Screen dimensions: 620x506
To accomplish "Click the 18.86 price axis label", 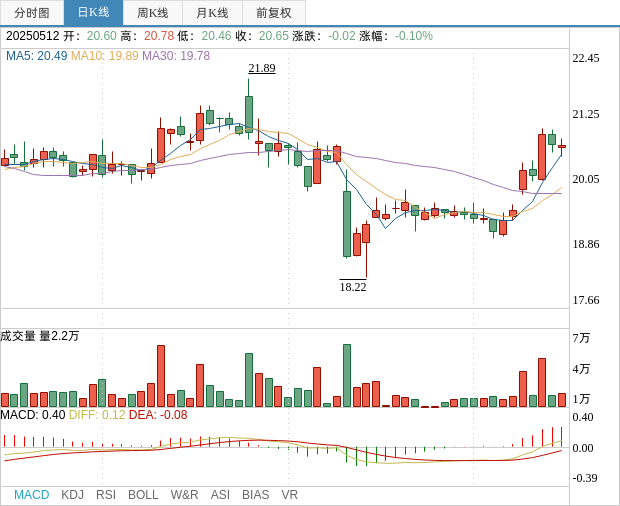I will click(x=586, y=244).
